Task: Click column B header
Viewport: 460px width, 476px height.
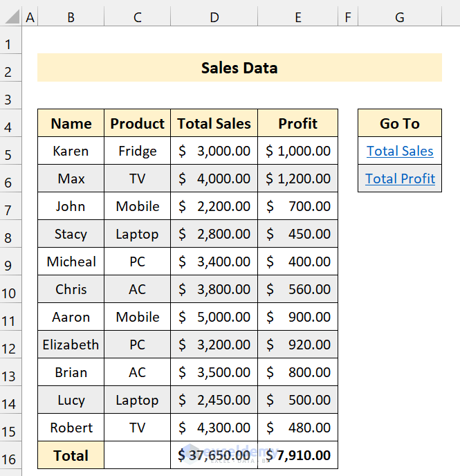Action: click(71, 17)
